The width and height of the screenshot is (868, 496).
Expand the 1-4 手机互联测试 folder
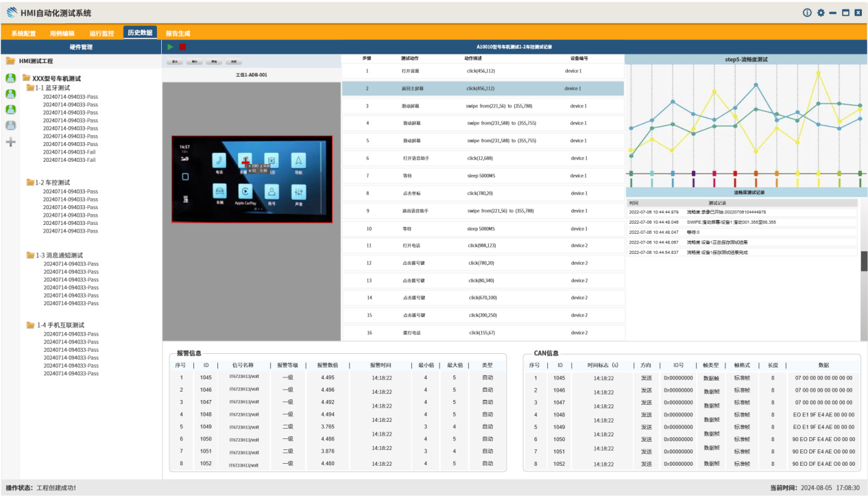(x=31, y=325)
